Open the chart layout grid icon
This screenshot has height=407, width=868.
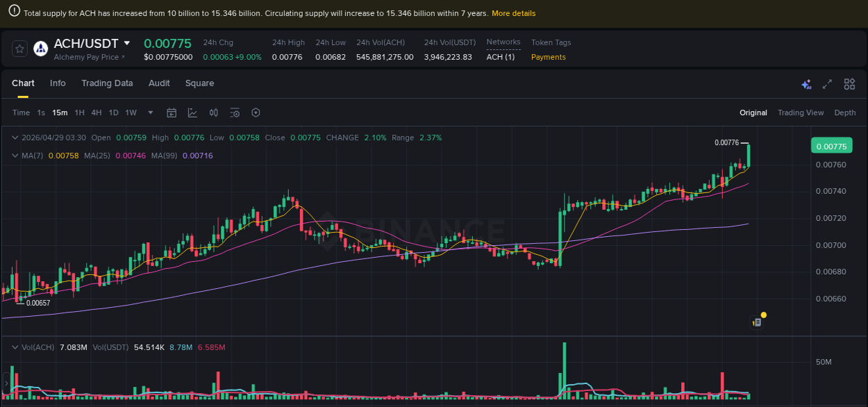[849, 83]
